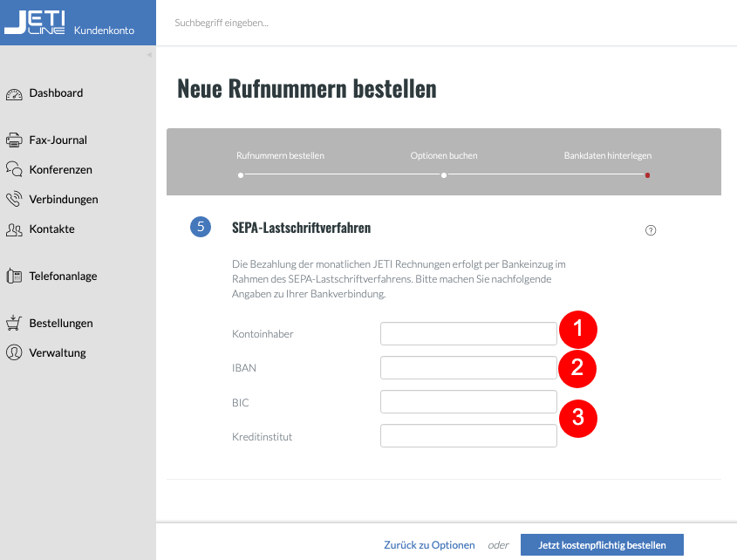This screenshot has height=560, width=737.
Task: Click the Verbindungen phone icon
Action: coord(14,199)
